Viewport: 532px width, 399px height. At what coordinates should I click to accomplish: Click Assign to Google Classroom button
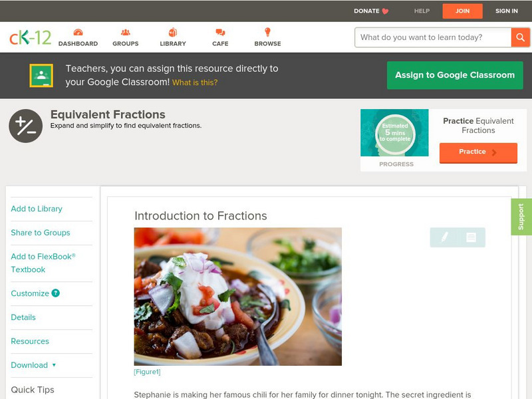pos(455,75)
